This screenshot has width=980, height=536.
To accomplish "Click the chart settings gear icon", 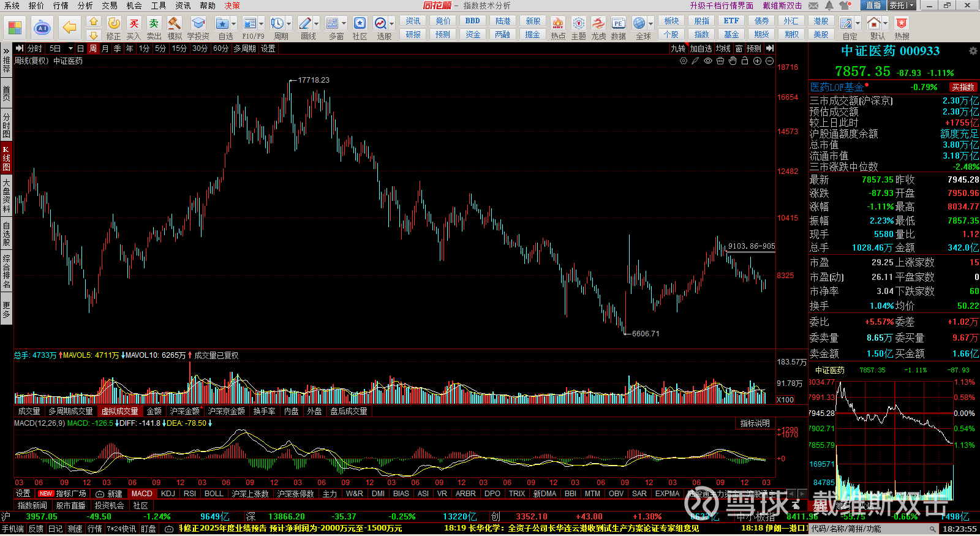I will tap(684, 61).
